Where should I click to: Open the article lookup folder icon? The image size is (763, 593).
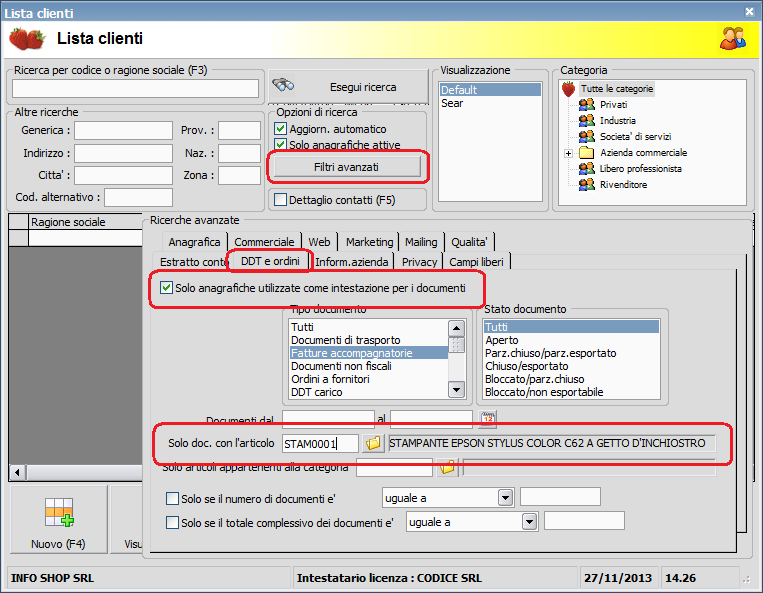[x=373, y=443]
